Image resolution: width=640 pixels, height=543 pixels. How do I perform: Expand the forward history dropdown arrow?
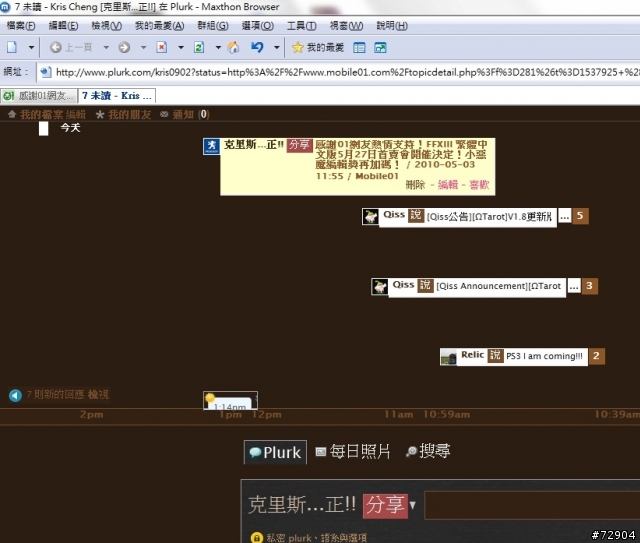pyautogui.click(x=143, y=47)
